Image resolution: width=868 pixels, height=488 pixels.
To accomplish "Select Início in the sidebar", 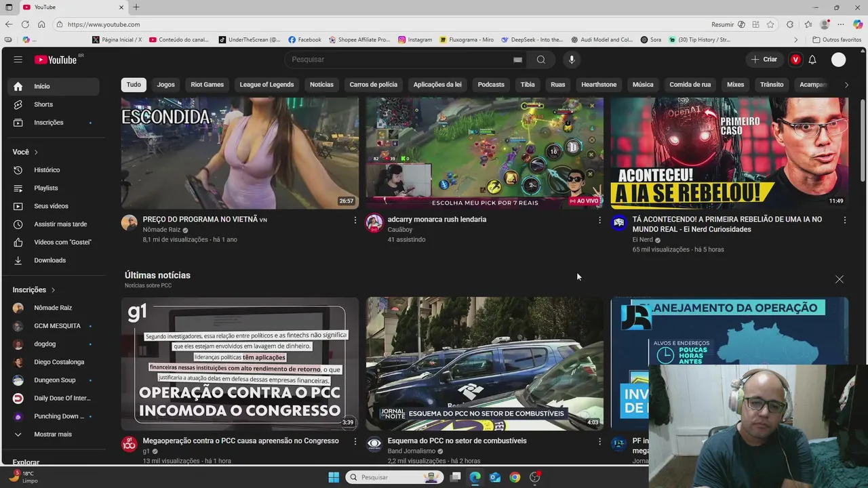I will (54, 86).
